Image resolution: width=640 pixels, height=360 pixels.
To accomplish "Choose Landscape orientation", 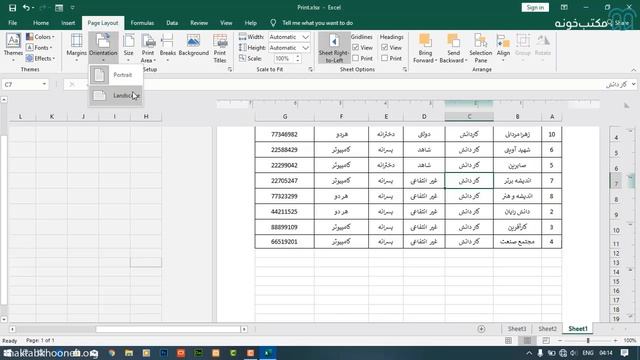I will click(x=116, y=96).
